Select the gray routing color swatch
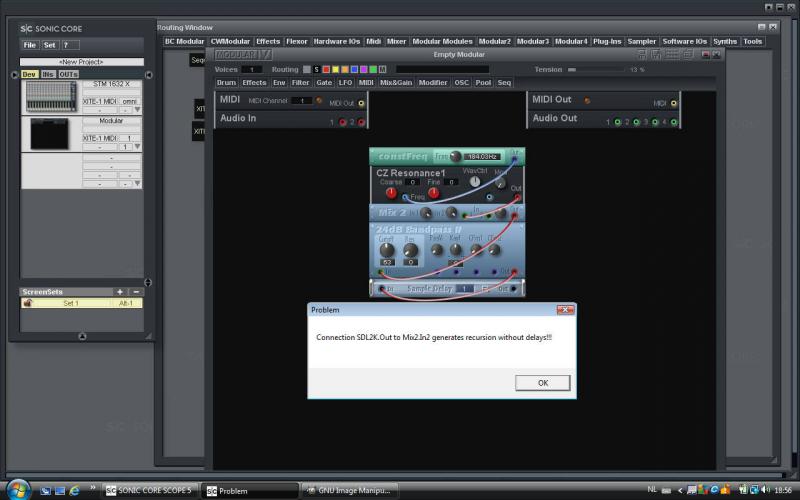This screenshot has width=800, height=500. [307, 69]
